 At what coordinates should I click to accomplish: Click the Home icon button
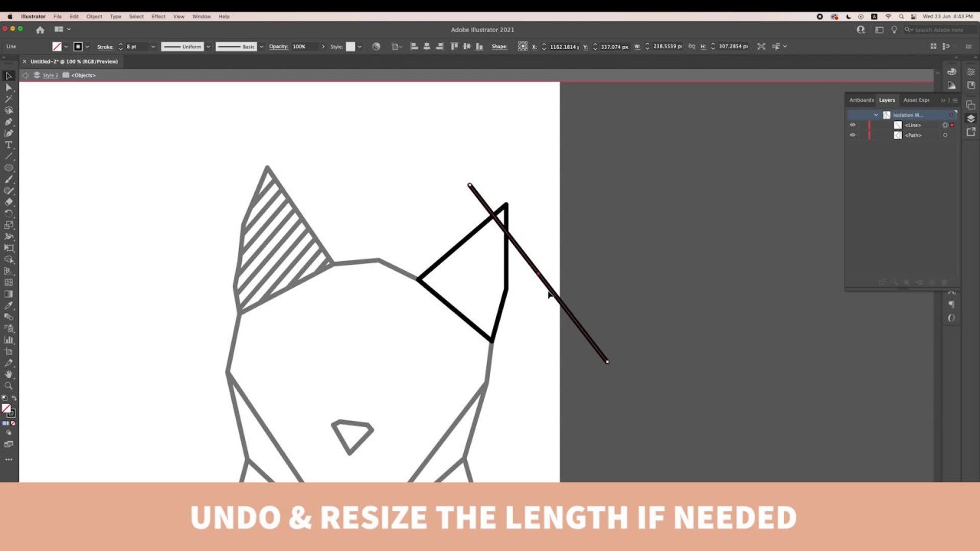point(40,30)
